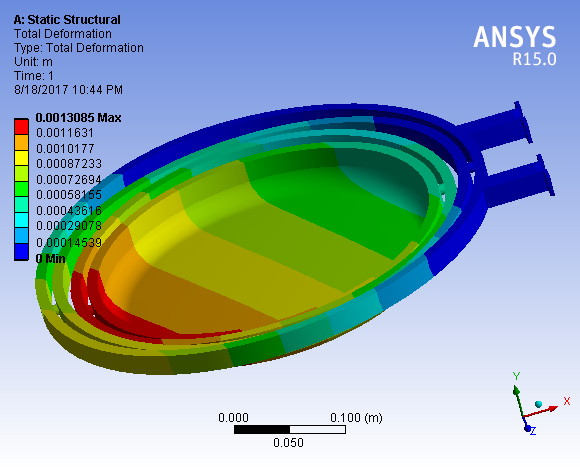Screen dimensions: 580x467
Task: Click the upper blue inlet pipe flange
Action: [524, 122]
